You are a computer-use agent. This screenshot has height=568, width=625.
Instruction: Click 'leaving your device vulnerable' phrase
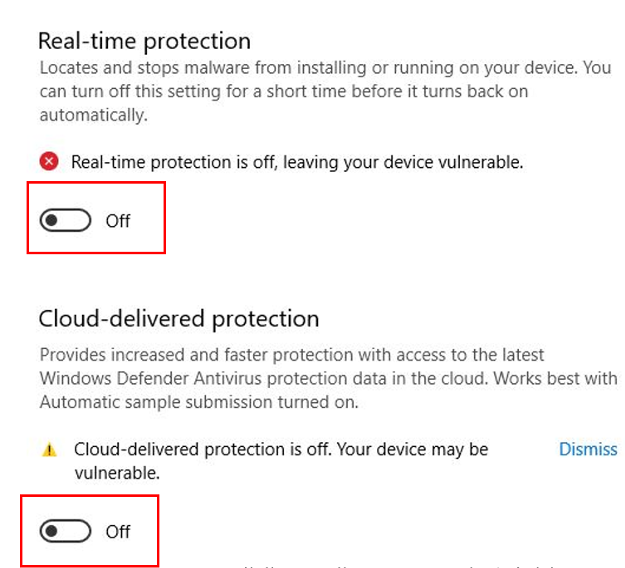(x=403, y=162)
